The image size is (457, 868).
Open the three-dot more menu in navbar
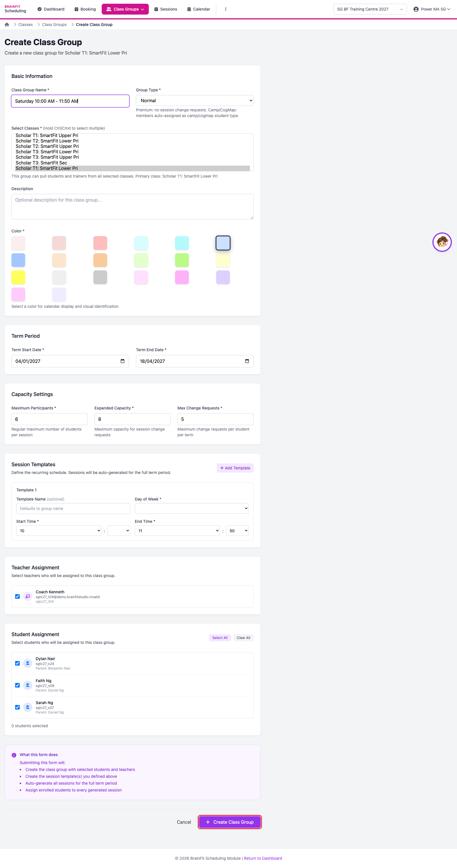(x=225, y=9)
